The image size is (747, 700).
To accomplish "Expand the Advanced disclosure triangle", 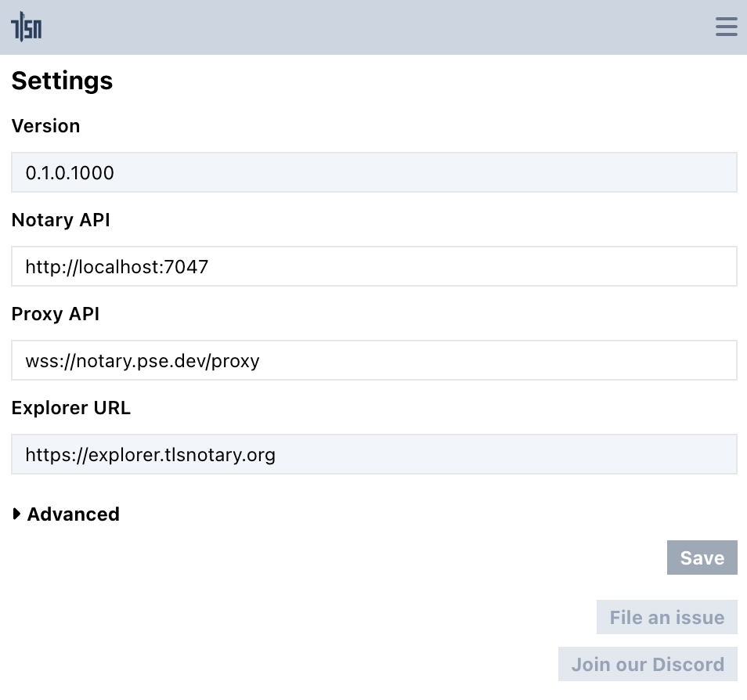I will pyautogui.click(x=16, y=514).
